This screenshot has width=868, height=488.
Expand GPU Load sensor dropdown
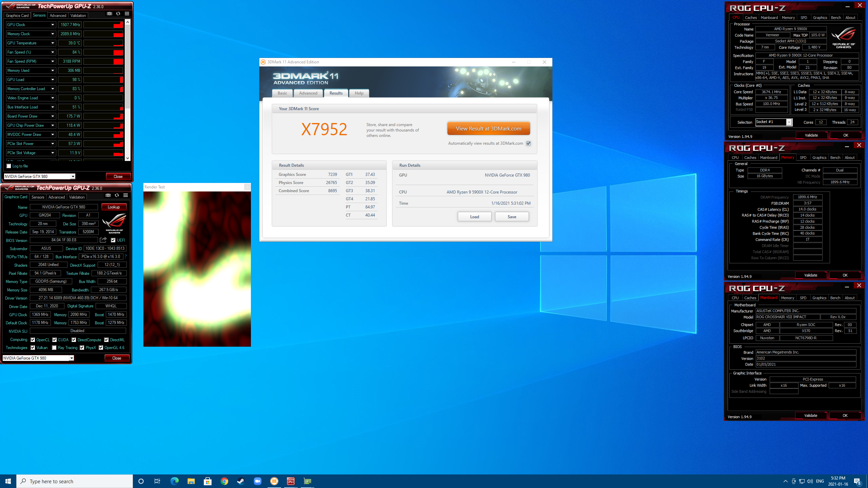(53, 80)
